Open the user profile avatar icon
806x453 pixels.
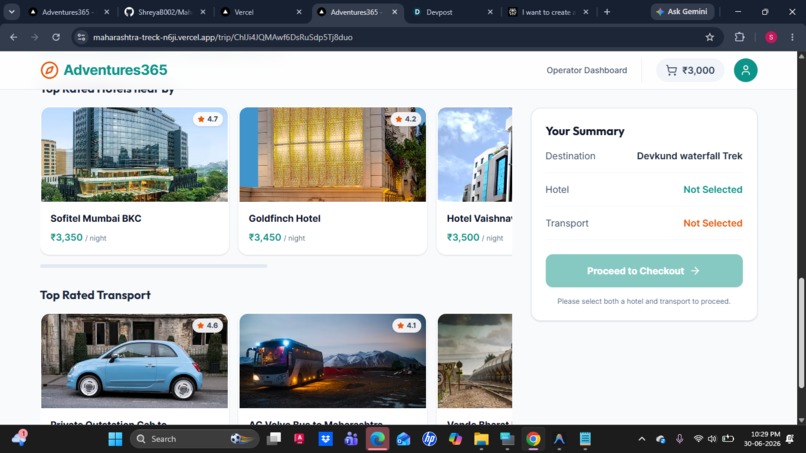click(x=745, y=70)
